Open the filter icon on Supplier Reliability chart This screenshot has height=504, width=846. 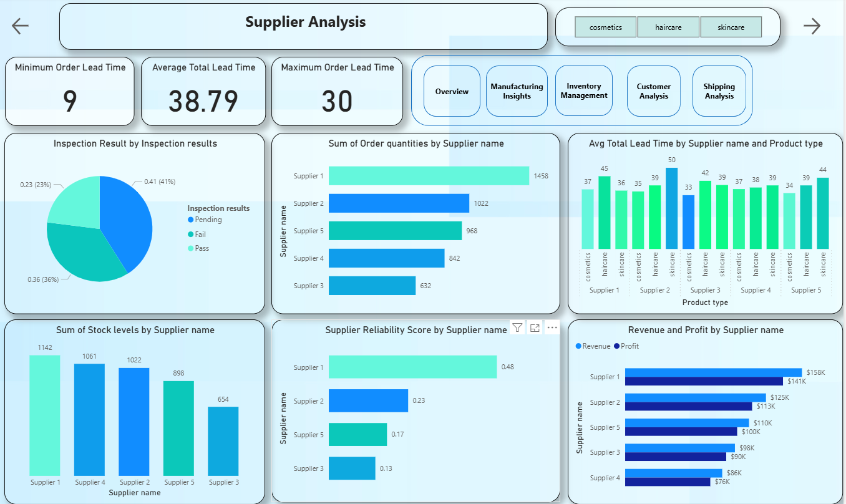coord(517,327)
